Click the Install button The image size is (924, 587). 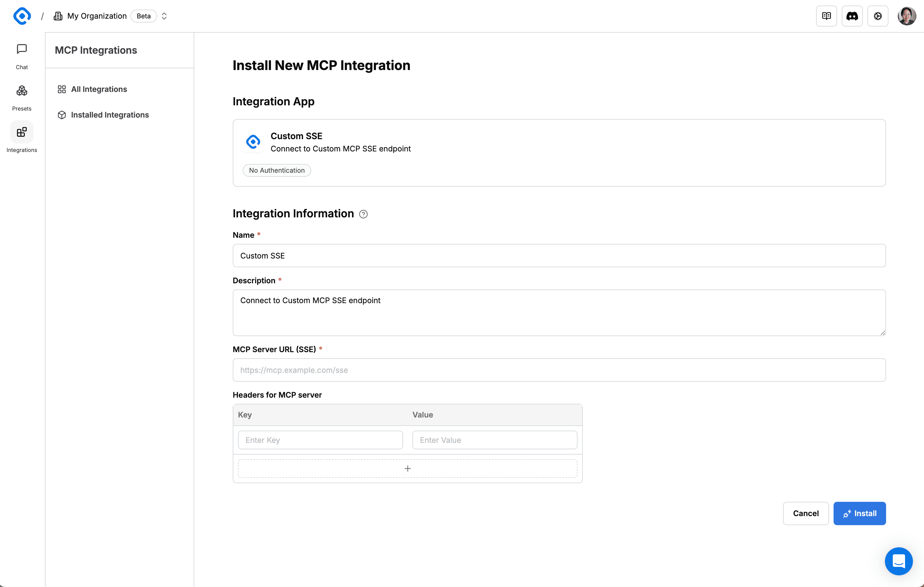pyautogui.click(x=859, y=513)
